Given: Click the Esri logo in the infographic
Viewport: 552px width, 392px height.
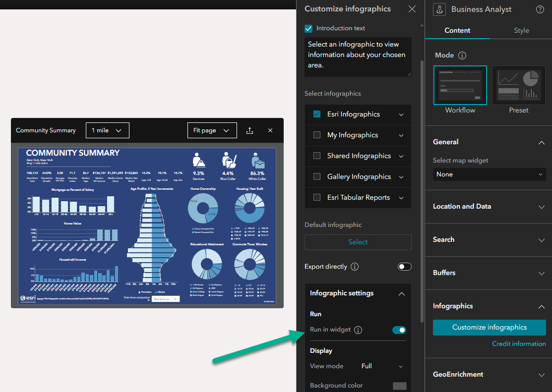Looking at the screenshot, I should pos(28,298).
